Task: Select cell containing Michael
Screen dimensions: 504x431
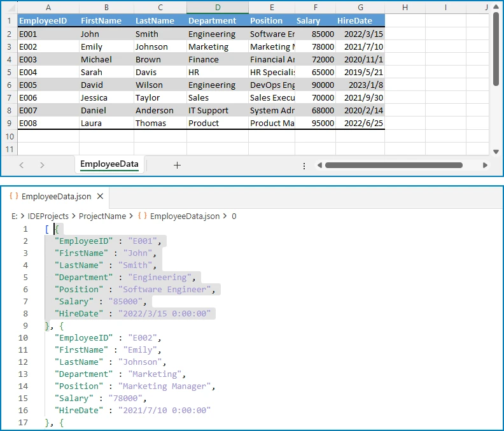Action: [106, 59]
